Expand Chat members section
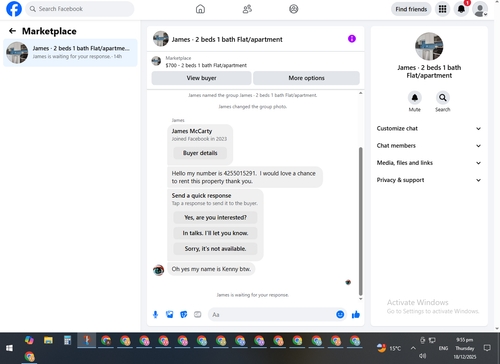The image size is (500, 364). (x=429, y=146)
